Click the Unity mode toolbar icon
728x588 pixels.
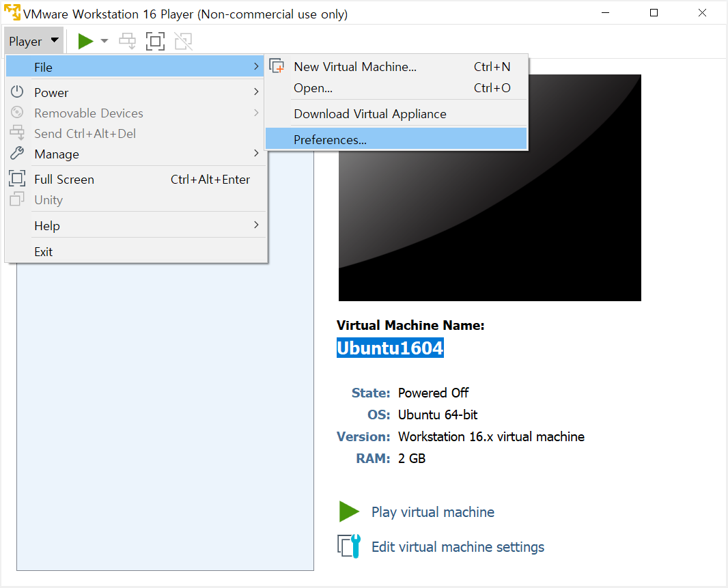[184, 42]
